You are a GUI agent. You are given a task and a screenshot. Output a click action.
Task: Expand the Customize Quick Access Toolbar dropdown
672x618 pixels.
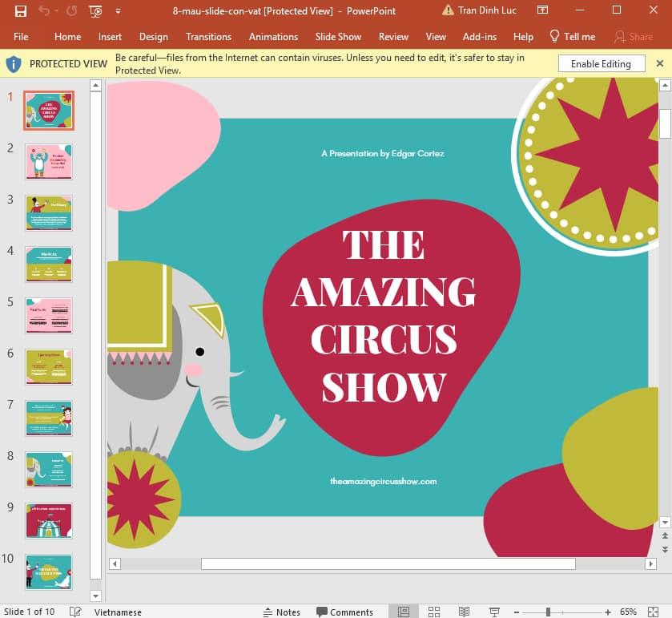(119, 11)
